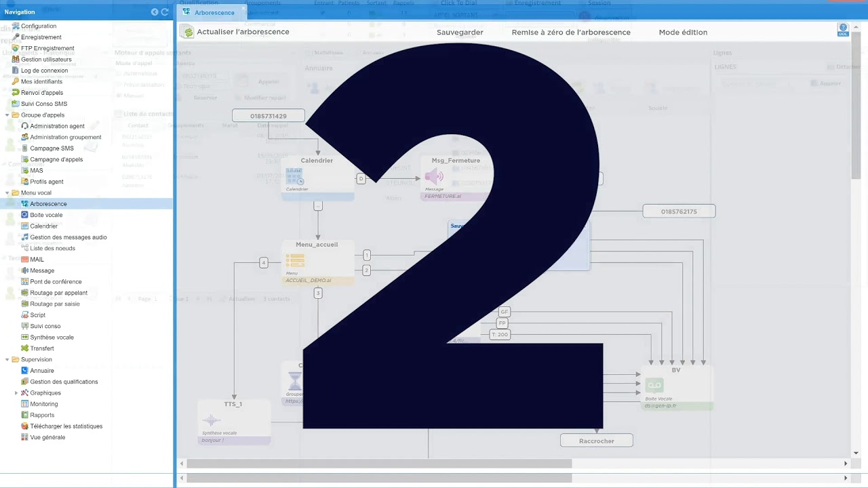Viewport: 868px width, 488px height.
Task: Refresh the Navigation tree
Action: pyautogui.click(x=165, y=12)
